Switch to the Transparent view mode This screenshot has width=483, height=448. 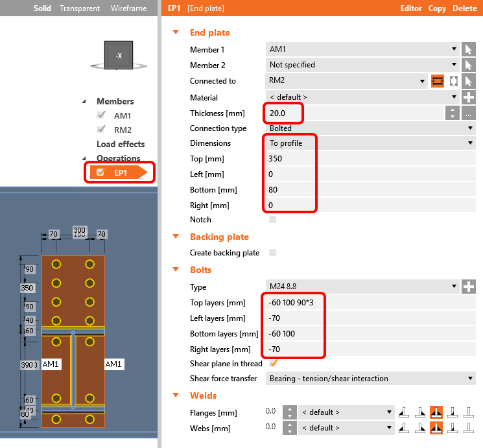(x=80, y=8)
